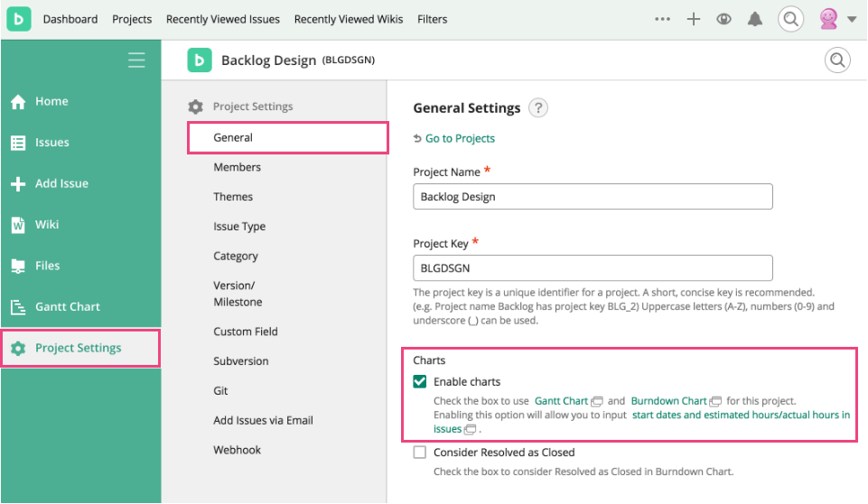Screen dimensions: 868x504
Task: Click the plus icon in top bar
Action: coord(693,19)
